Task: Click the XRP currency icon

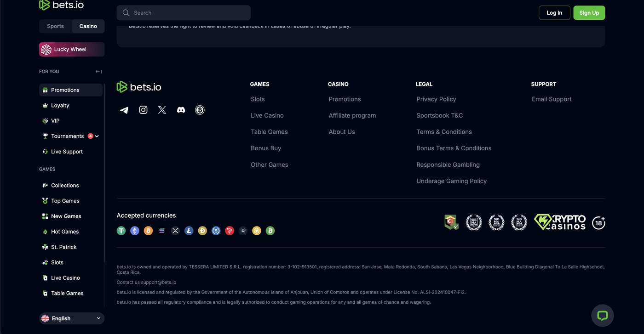Action: click(175, 231)
